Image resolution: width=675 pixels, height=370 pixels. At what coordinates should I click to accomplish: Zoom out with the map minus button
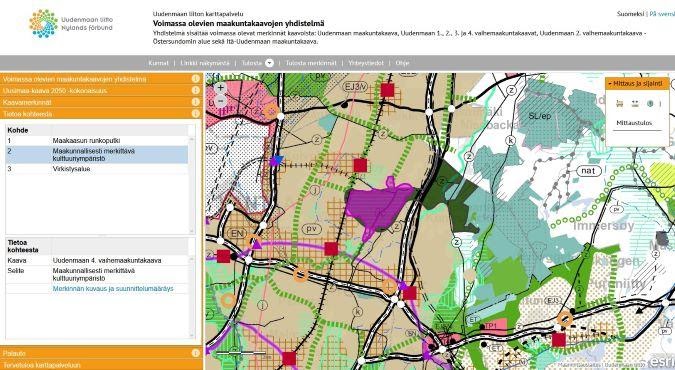coord(220,102)
